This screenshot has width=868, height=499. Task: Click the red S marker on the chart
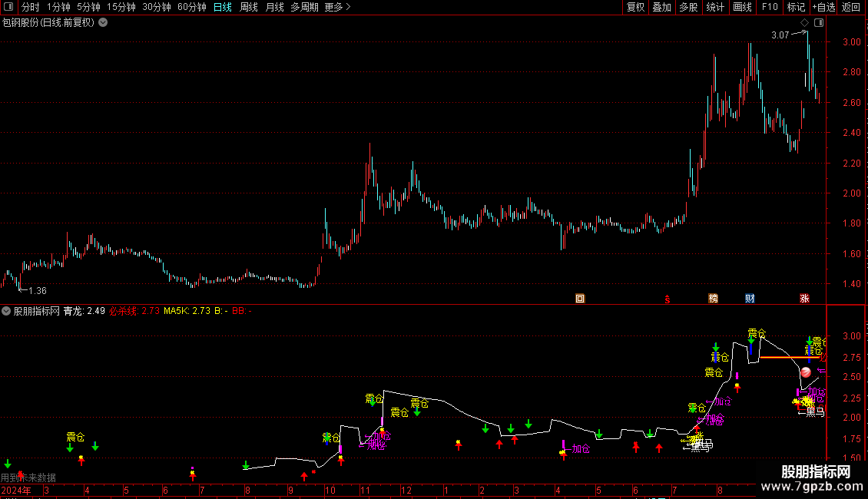[x=668, y=299]
